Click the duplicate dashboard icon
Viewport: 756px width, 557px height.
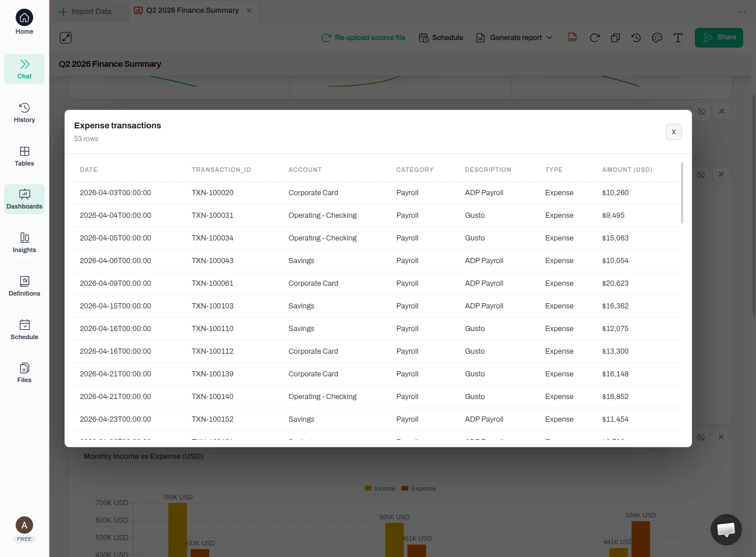point(615,38)
